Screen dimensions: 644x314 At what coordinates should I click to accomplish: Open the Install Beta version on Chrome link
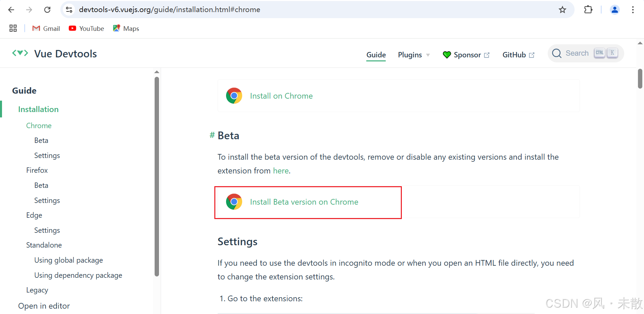(x=304, y=202)
